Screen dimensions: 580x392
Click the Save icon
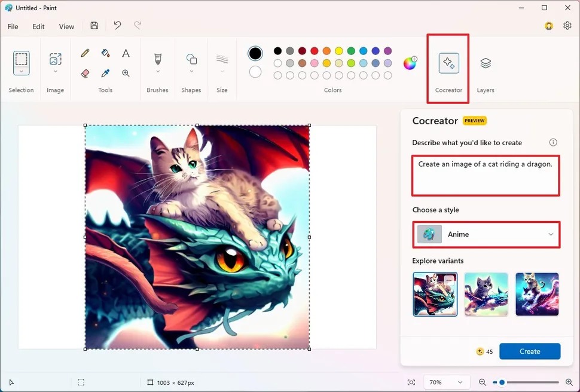click(94, 25)
